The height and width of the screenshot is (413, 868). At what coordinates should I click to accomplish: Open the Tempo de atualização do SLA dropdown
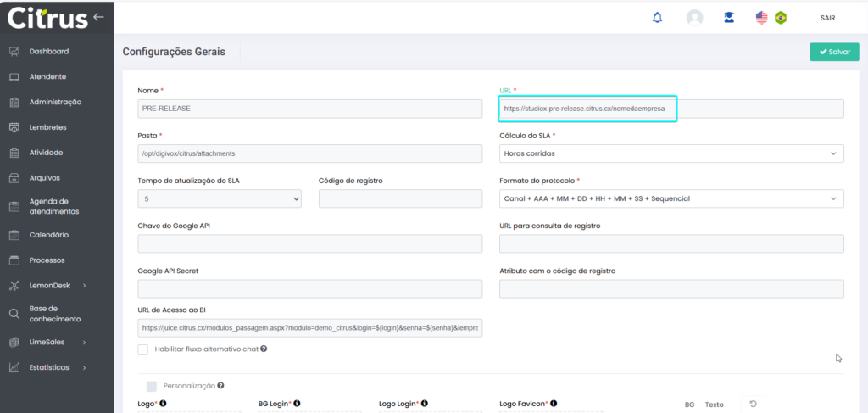(x=220, y=198)
